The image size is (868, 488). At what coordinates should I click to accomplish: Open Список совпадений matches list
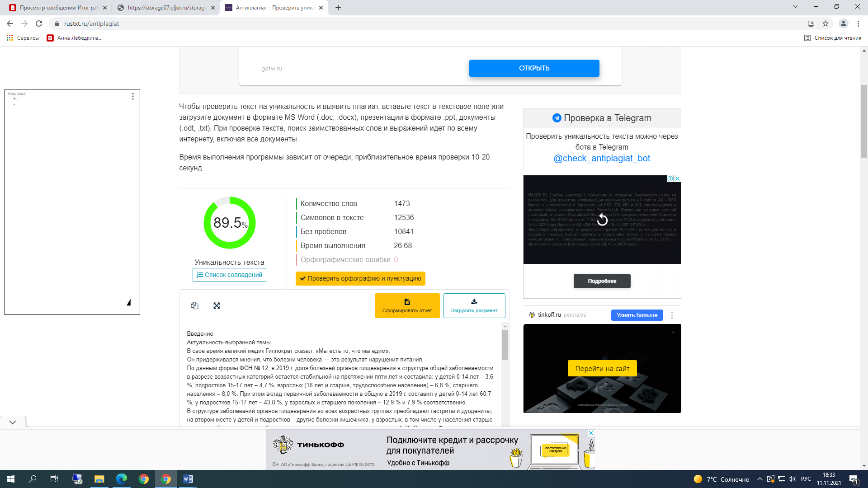(x=229, y=275)
